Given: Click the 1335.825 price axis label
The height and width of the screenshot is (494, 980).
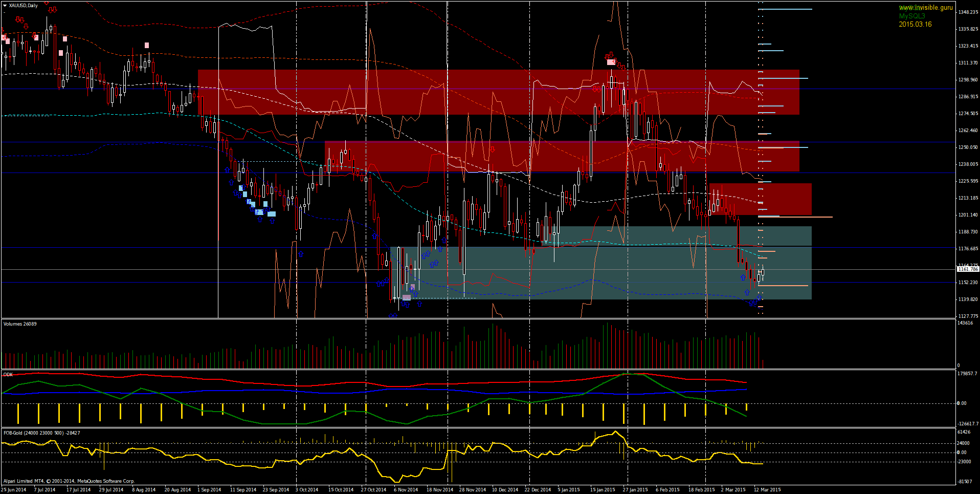Looking at the screenshot, I should point(968,29).
